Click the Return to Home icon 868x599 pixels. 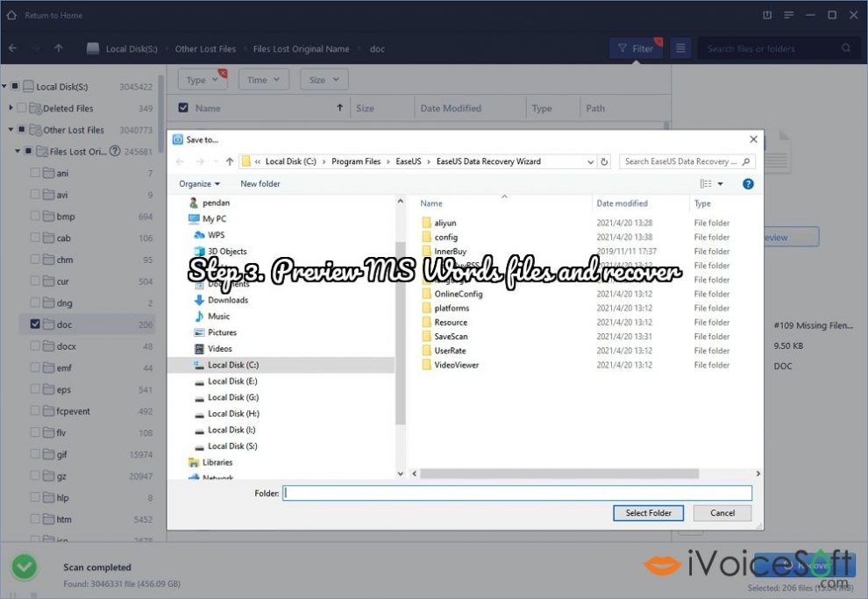pos(11,15)
